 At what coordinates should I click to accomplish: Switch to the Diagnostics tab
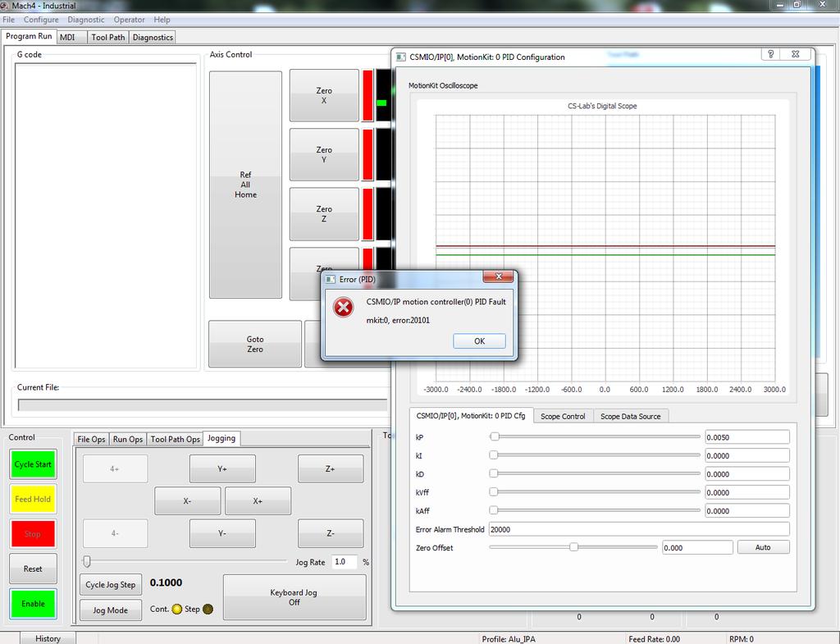click(x=153, y=38)
